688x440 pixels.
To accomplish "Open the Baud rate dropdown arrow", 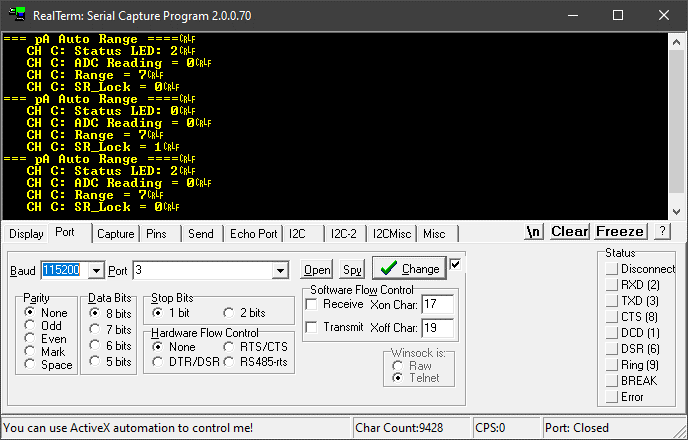I will tap(96, 270).
